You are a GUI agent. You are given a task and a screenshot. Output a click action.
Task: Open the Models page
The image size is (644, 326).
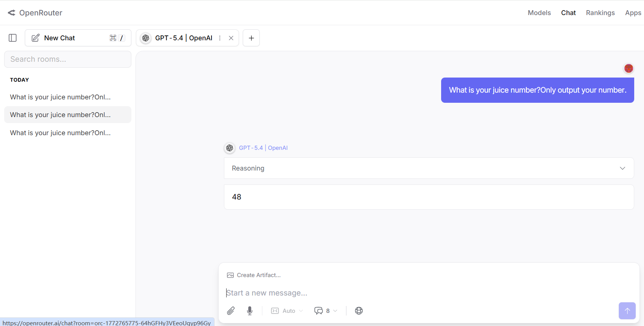[539, 13]
